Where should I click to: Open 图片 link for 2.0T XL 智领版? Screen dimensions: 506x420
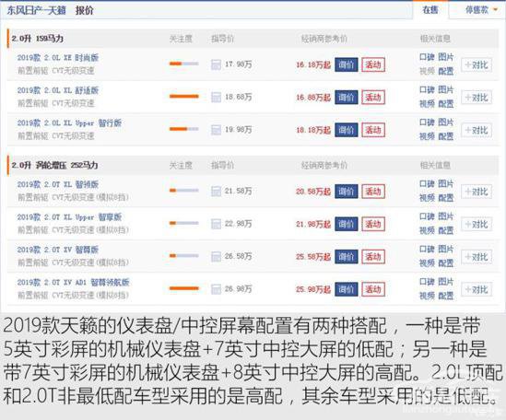coord(446,184)
